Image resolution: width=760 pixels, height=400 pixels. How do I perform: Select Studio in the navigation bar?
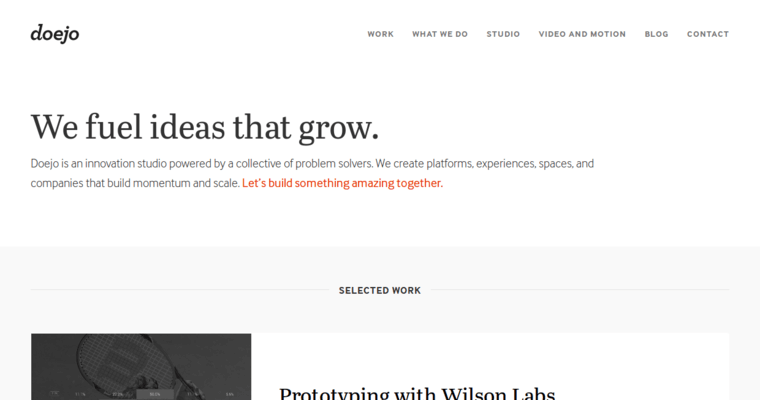click(x=503, y=34)
